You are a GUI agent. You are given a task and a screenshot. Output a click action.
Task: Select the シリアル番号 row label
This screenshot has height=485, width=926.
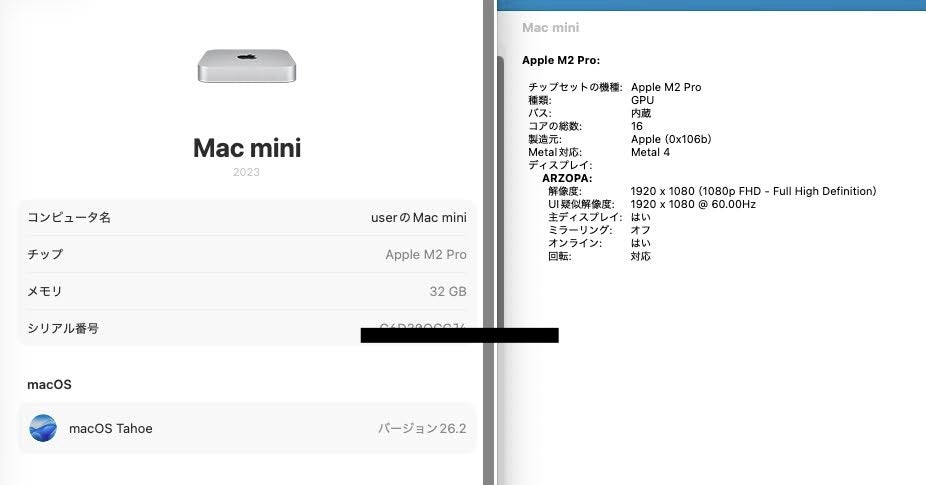pos(63,328)
